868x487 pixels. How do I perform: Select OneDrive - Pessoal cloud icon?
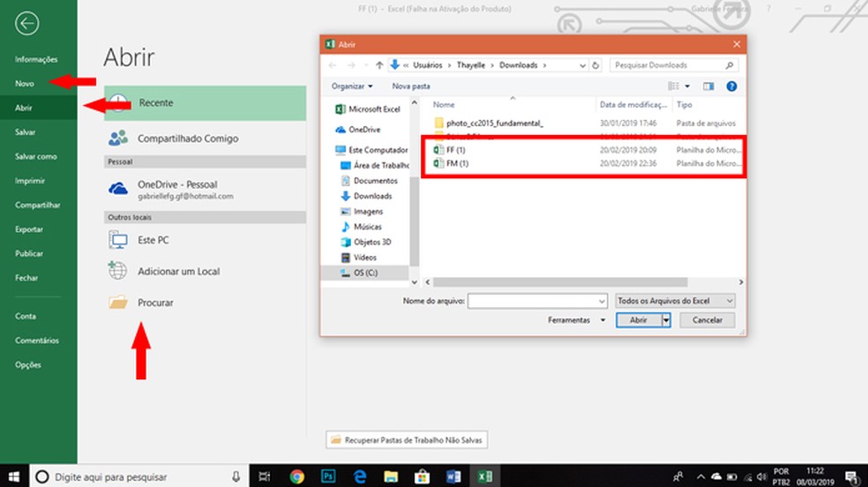click(x=118, y=189)
